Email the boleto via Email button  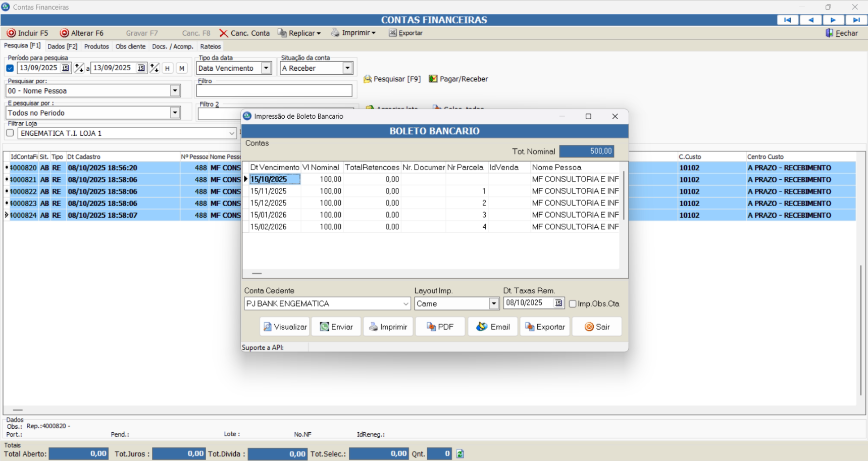(493, 327)
